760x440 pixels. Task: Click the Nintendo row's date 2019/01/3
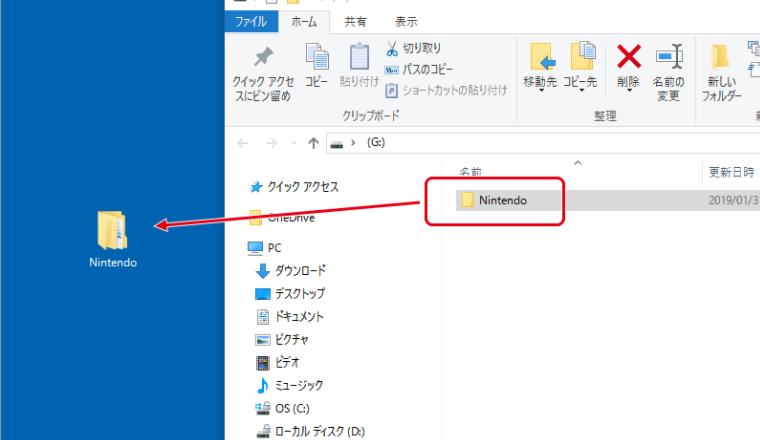[x=734, y=200]
